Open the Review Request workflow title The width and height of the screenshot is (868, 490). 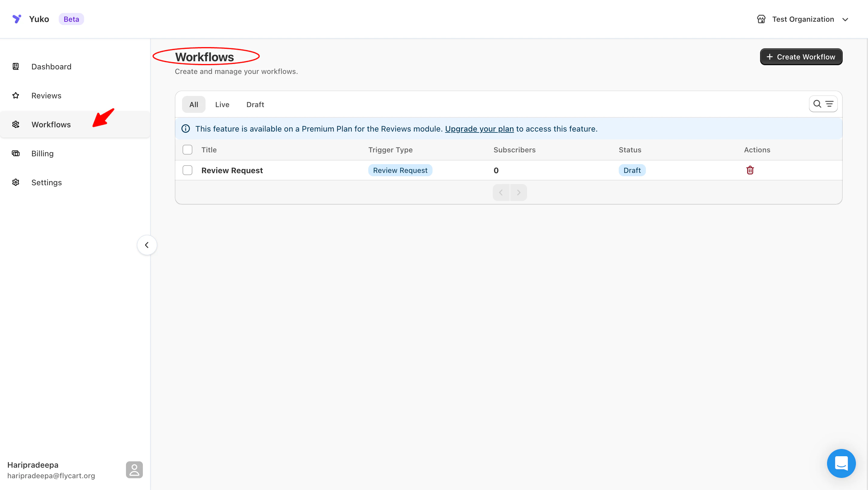tap(232, 170)
